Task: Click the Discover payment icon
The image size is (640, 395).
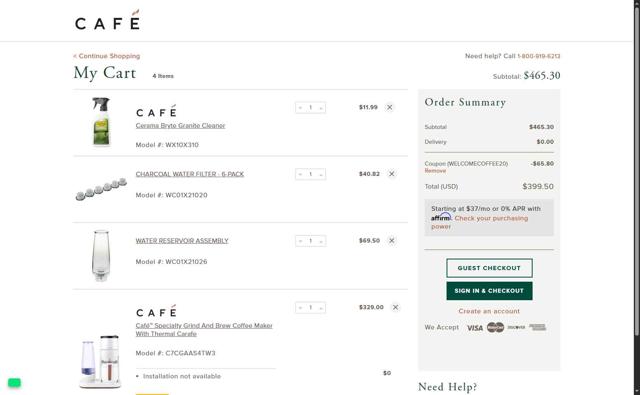Action: click(516, 327)
